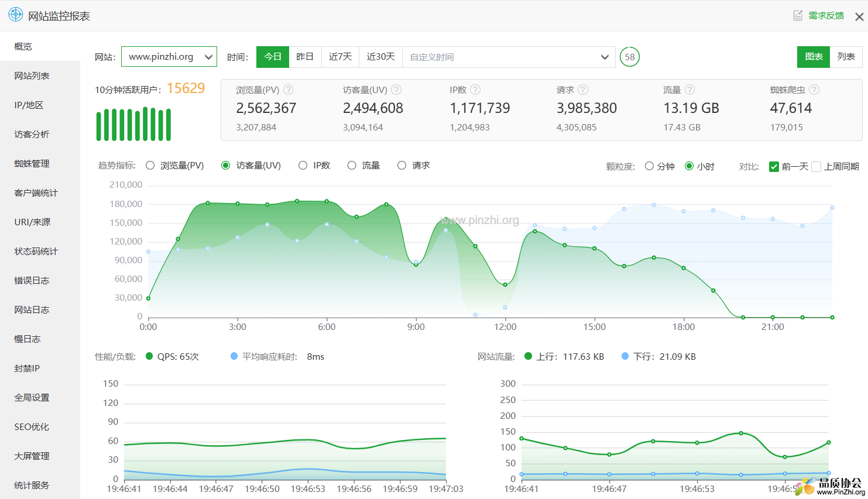Screen dimensions: 868x499
Task: Set granularity to 分钟
Action: click(x=649, y=166)
